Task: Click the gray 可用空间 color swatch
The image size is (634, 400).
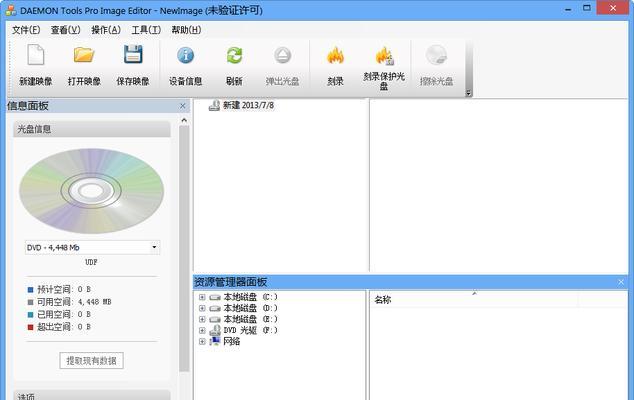Action: pos(30,302)
